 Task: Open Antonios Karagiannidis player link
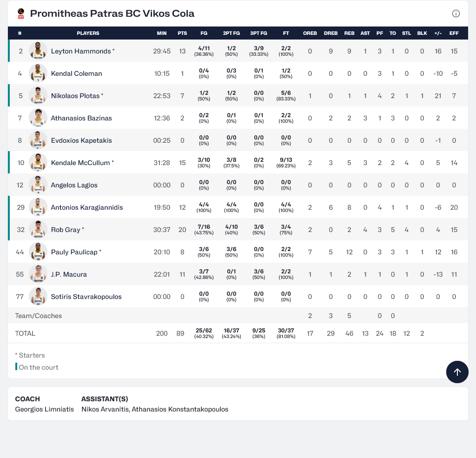86,207
